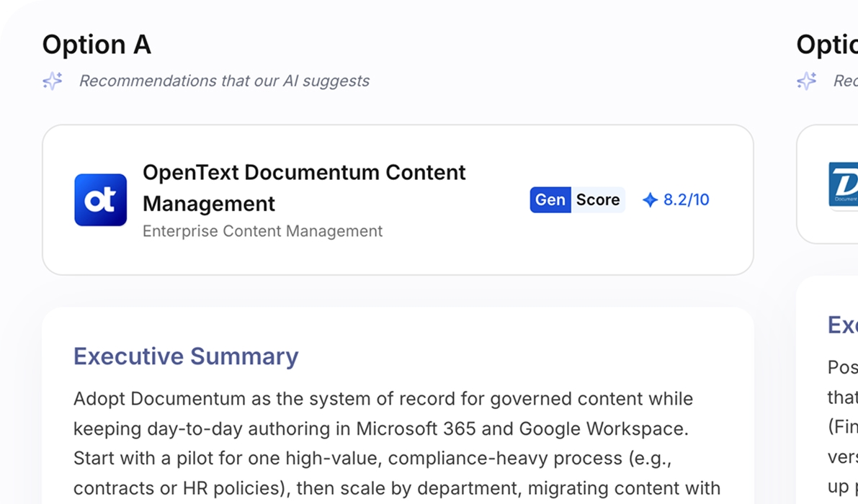Click the blue 'Gen' badge
Screen dimensions: 858x504
550,200
